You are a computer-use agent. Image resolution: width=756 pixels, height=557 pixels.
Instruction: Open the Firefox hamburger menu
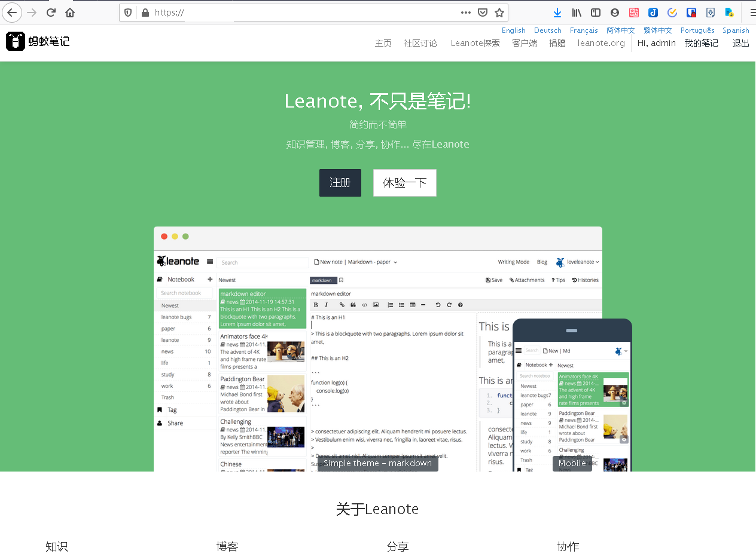tap(752, 13)
